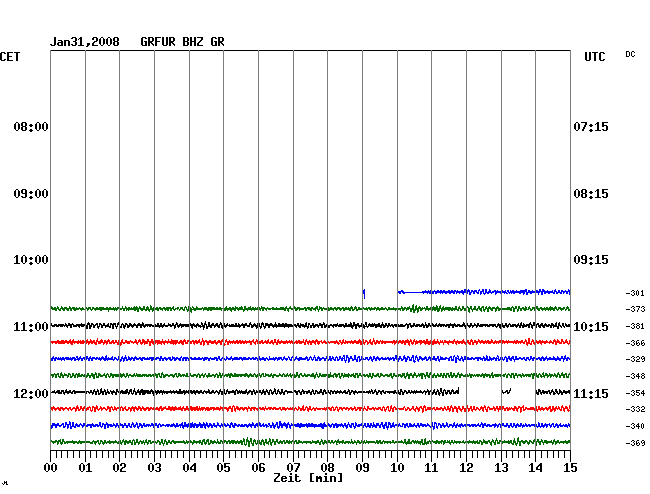The height and width of the screenshot is (494, 650).
Task: Click the CET timezone label
Action: [x=10, y=57]
